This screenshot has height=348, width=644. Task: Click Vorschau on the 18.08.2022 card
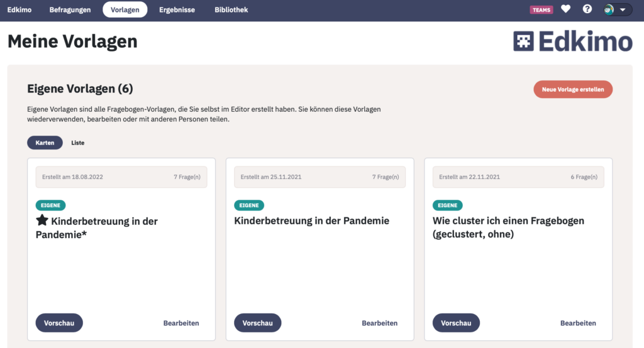pos(59,323)
